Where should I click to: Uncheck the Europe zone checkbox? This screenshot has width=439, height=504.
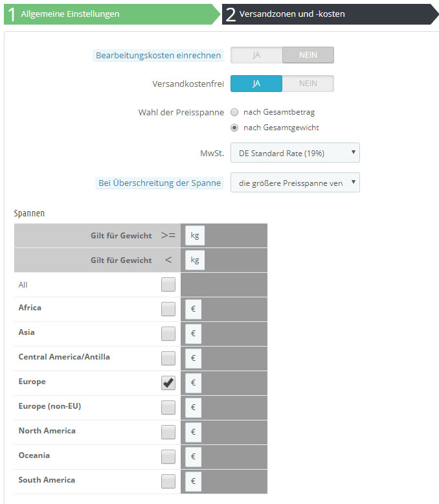click(168, 383)
